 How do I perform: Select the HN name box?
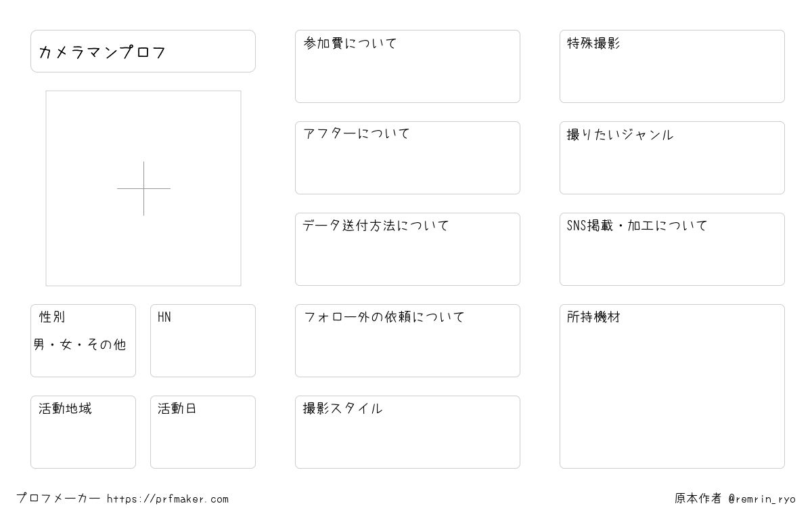(x=203, y=341)
